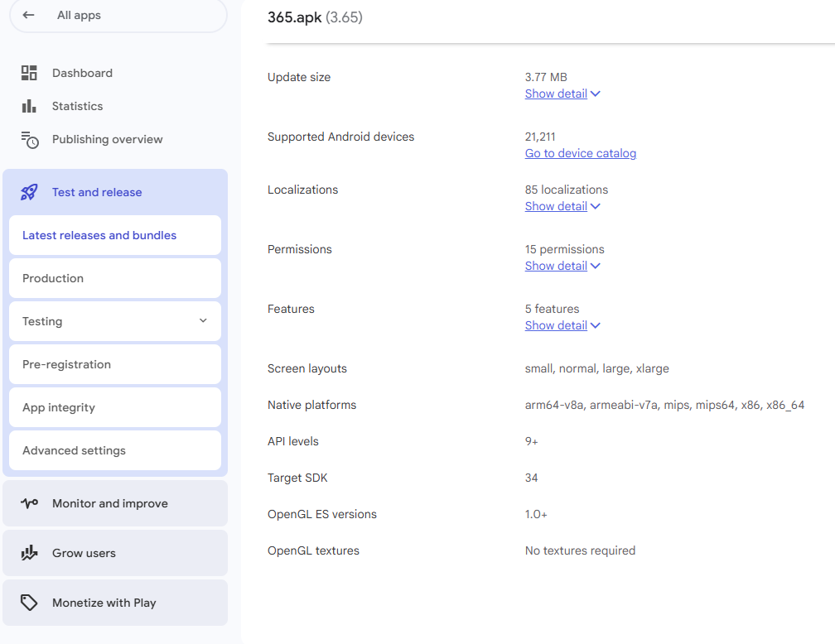The height and width of the screenshot is (644, 835).
Task: Click the back arrow beside All apps
Action: 29,15
